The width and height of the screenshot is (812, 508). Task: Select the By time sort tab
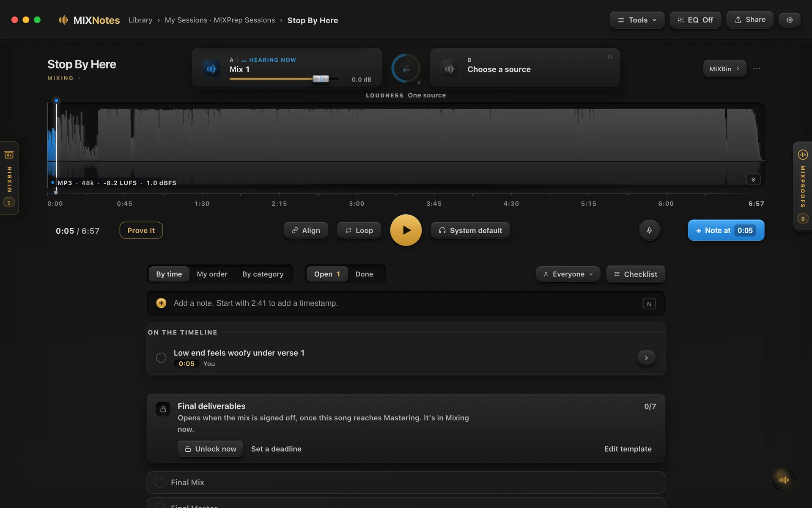click(169, 274)
